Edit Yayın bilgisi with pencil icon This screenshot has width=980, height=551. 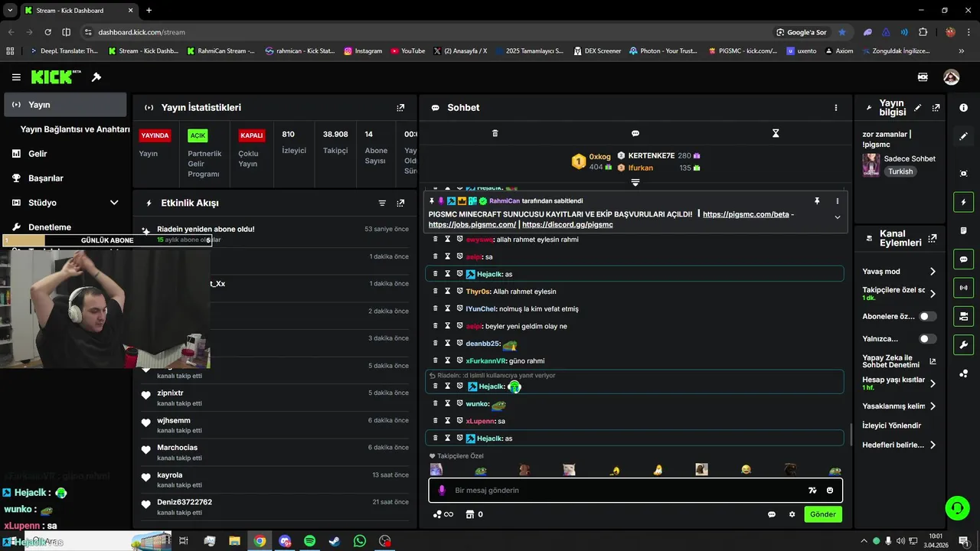point(917,108)
